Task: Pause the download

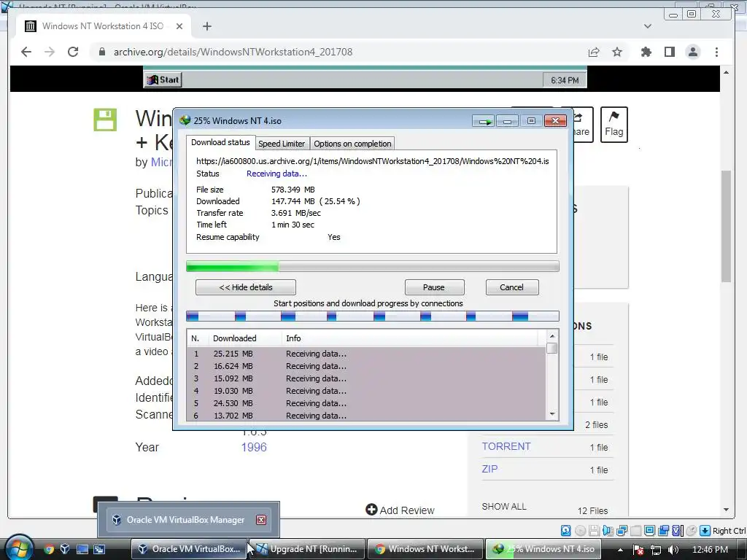Action: pos(434,287)
